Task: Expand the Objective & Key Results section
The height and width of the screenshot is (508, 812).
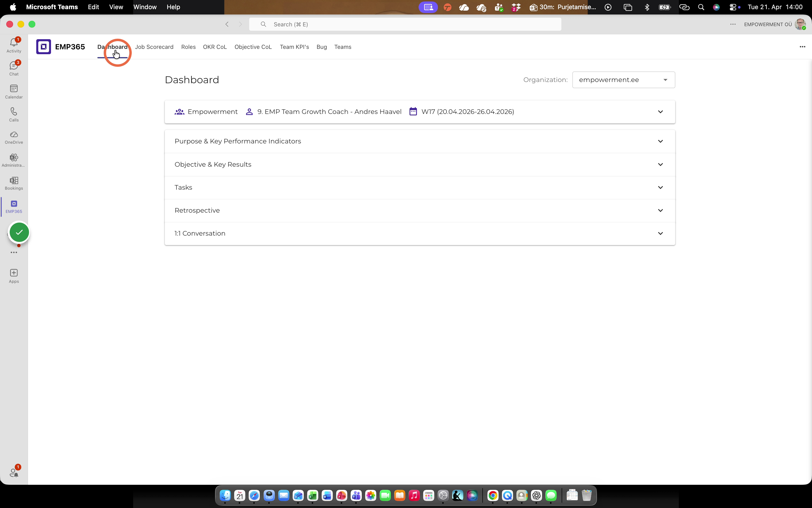Action: pos(420,165)
